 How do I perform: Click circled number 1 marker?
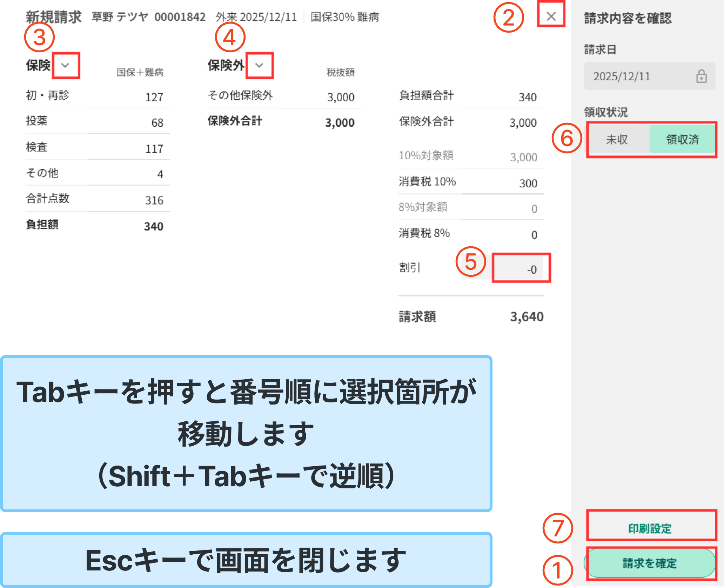(x=557, y=570)
